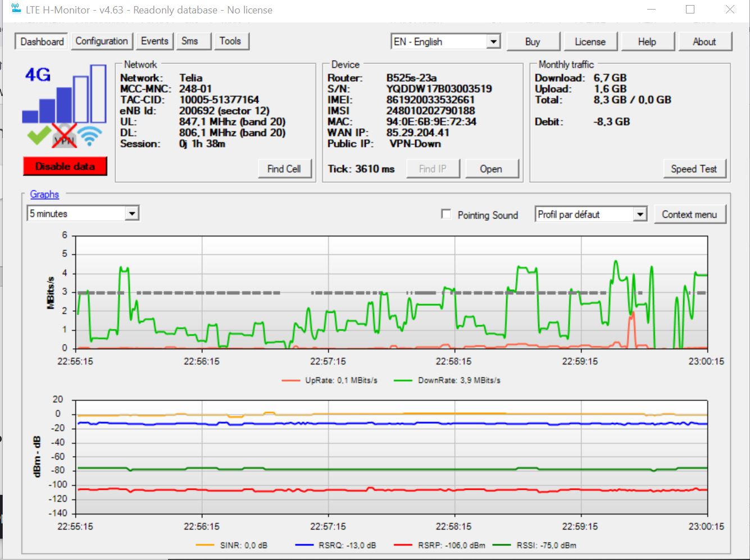The image size is (750, 560).
Task: Click the router model B525s-23a
Action: pos(412,78)
